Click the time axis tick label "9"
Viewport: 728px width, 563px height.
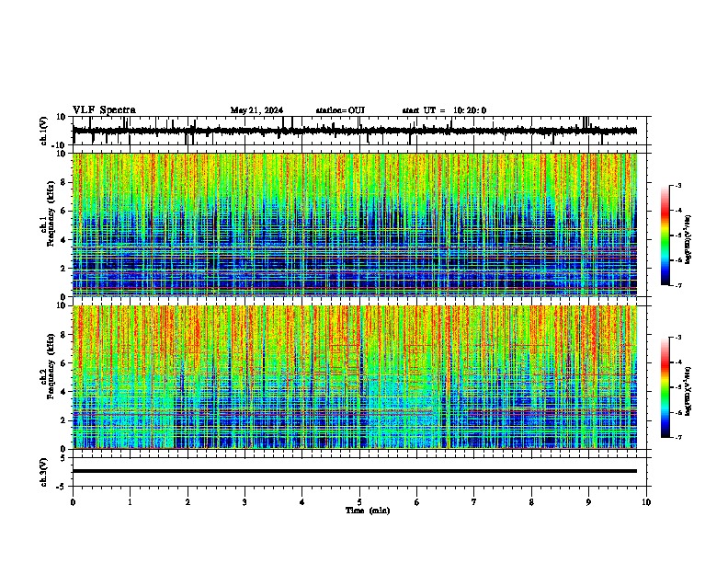[x=588, y=502]
